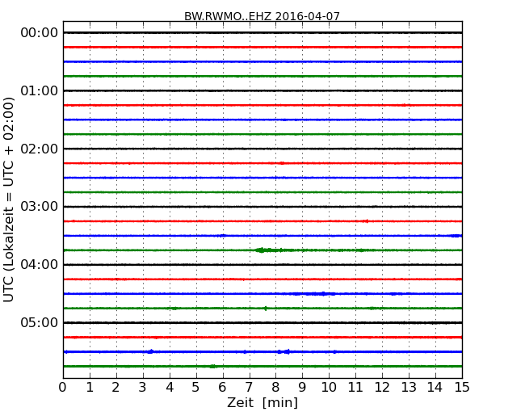Click x-axis tick label 4

pos(170,388)
